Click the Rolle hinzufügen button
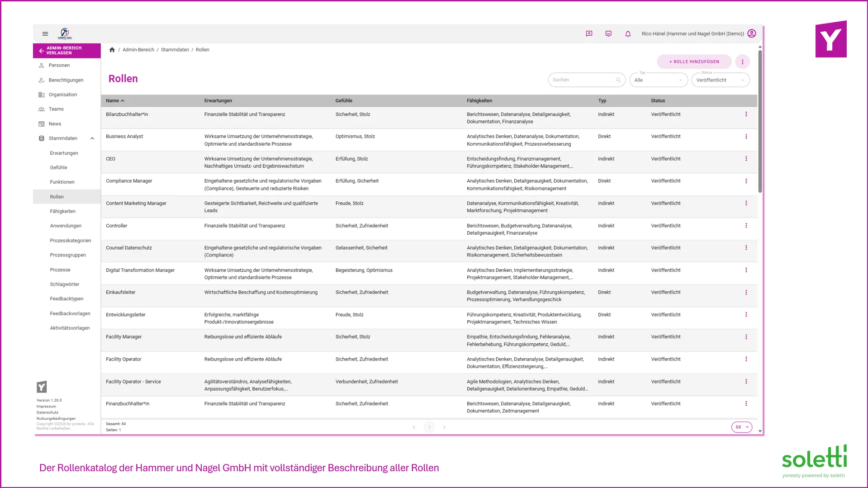Viewport: 868px width, 488px height. point(694,62)
